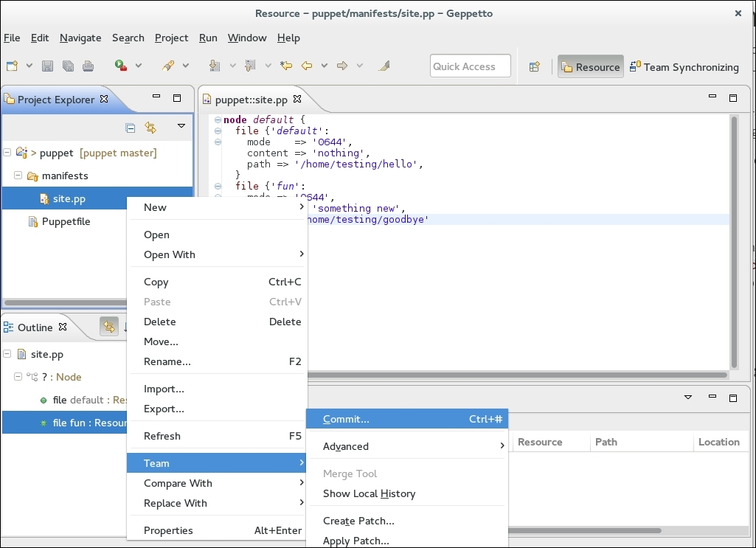Viewport: 756px width, 548px height.
Task: Collapse the manifests folder
Action: [x=18, y=176]
